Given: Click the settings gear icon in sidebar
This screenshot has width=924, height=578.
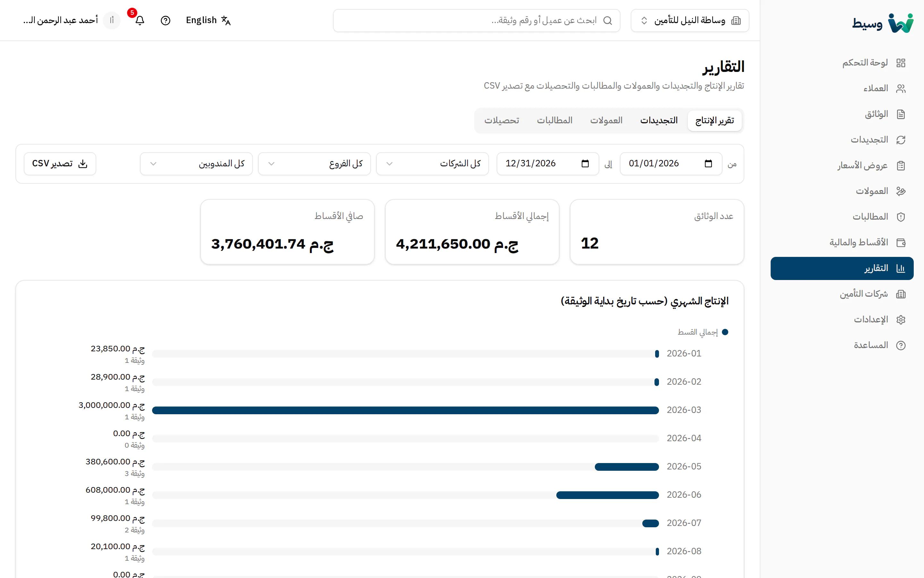Looking at the screenshot, I should tap(901, 320).
